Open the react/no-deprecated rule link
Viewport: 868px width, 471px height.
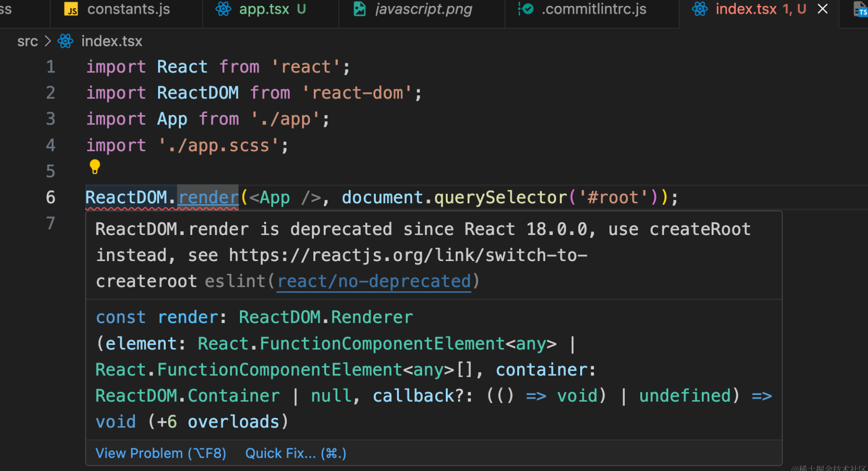(x=374, y=282)
